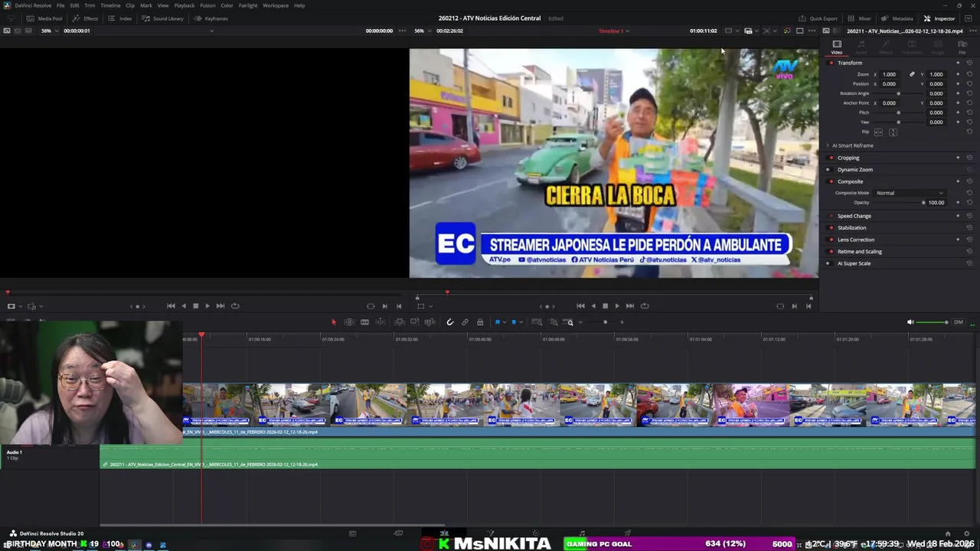Open the Effects panel
980x551 pixels.
click(x=86, y=18)
